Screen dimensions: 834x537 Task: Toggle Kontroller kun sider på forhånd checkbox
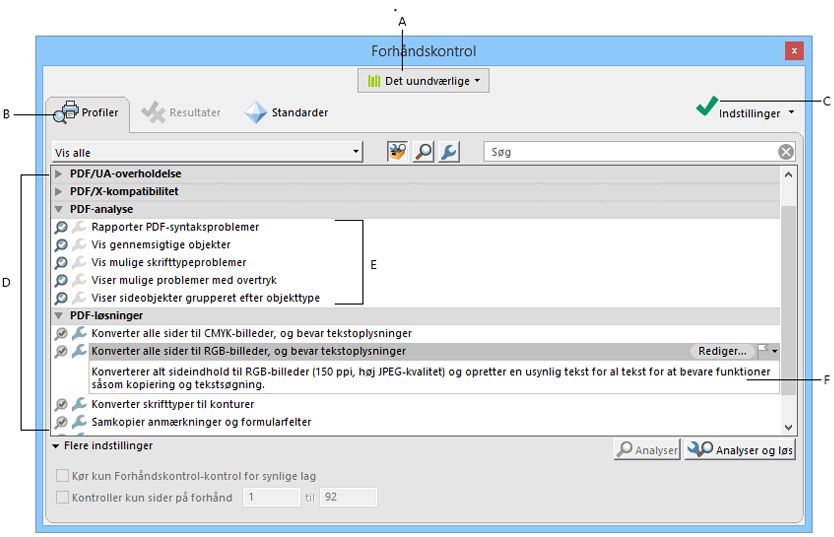point(62,497)
